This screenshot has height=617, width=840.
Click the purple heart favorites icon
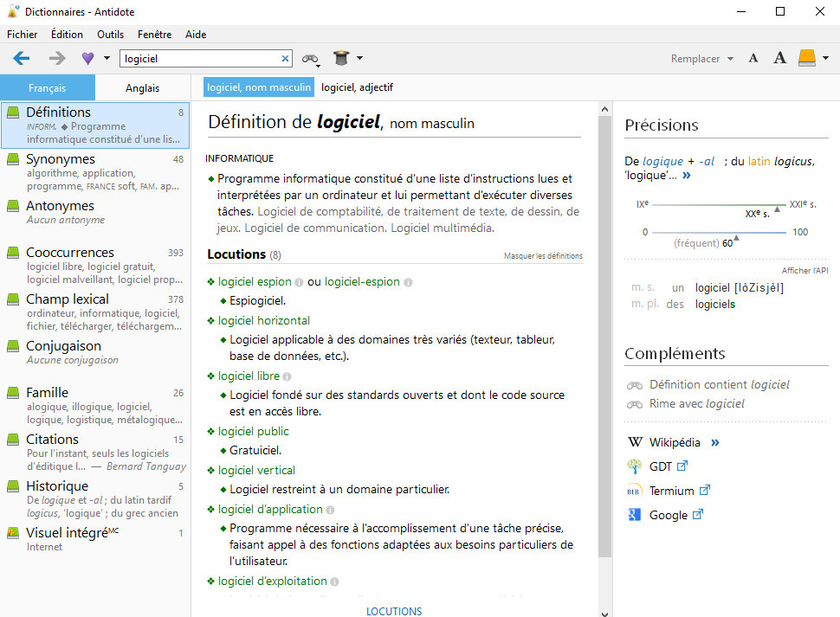tap(87, 58)
